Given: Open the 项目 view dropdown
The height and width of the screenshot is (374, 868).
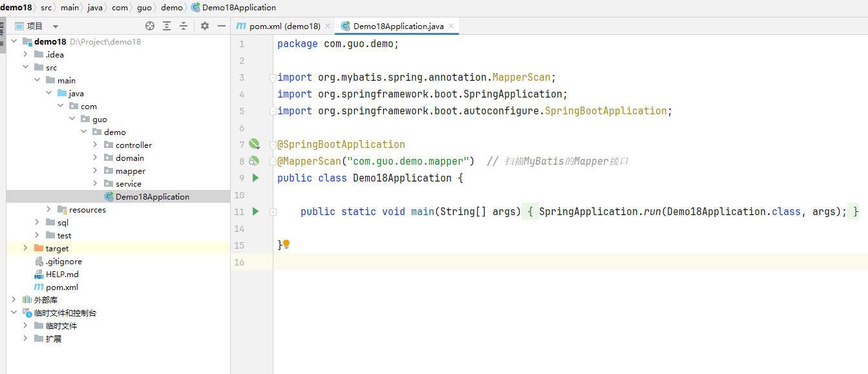Looking at the screenshot, I should click(56, 26).
